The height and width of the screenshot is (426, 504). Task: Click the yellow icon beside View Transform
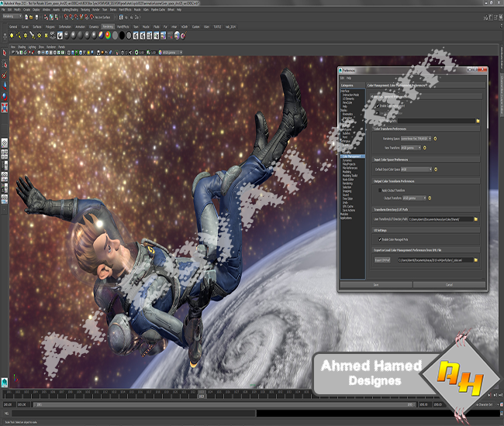click(x=425, y=148)
